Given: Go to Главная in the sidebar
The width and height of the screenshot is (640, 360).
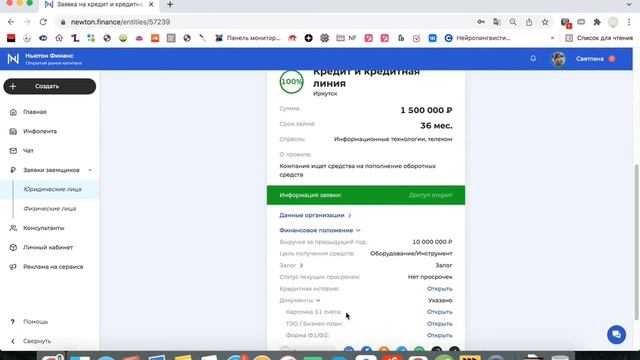Looking at the screenshot, I should point(35,112).
